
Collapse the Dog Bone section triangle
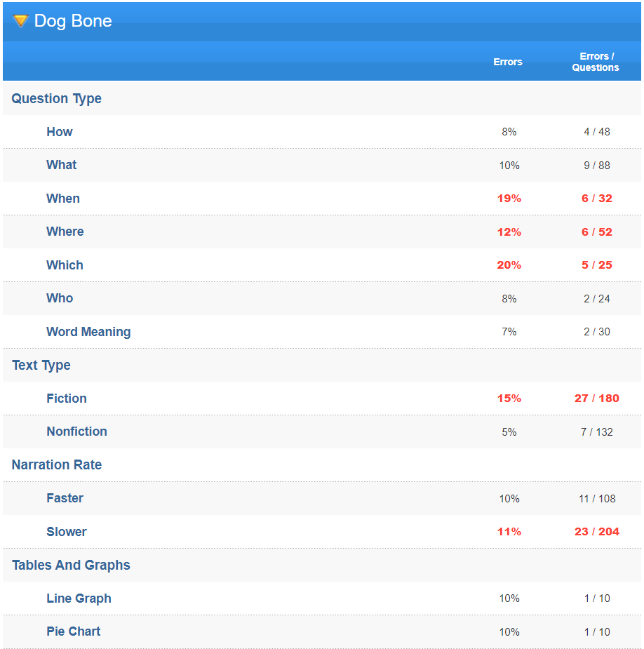click(x=20, y=21)
